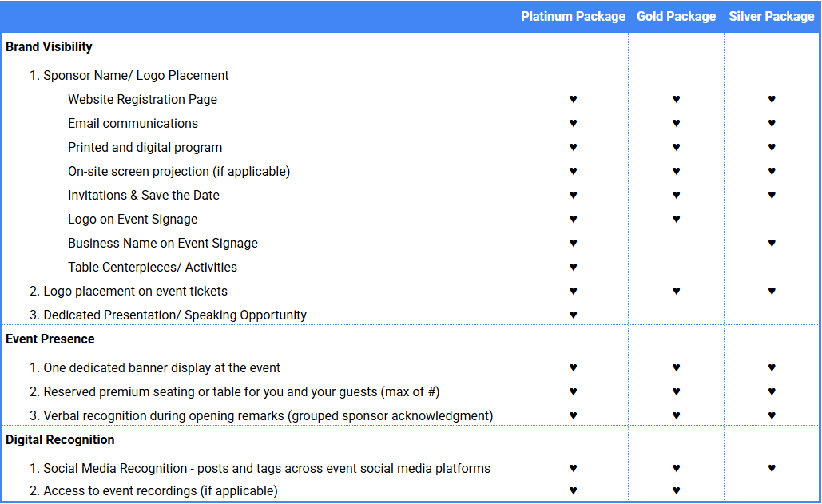Click Gold heart for Logo on Event Signage
Image resolution: width=822 pixels, height=504 pixels.
tap(677, 219)
